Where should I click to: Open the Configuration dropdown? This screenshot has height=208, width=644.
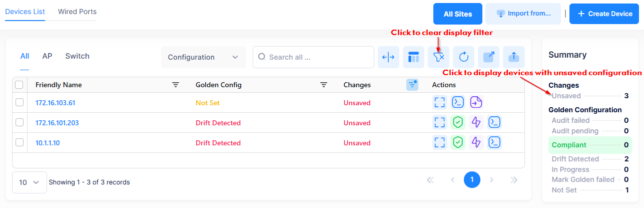pos(203,57)
